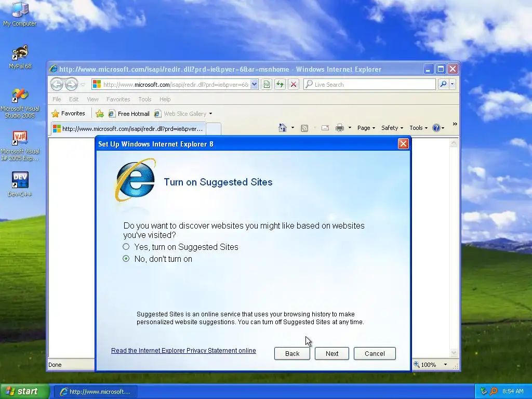The height and width of the screenshot is (399, 532).
Task: Expand the Web Slice Gallery dropdown
Action: tap(211, 114)
